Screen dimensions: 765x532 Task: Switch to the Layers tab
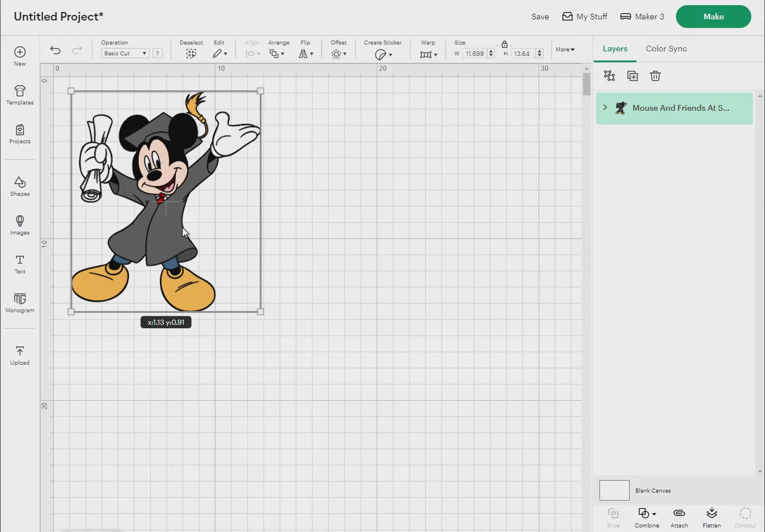tap(615, 49)
